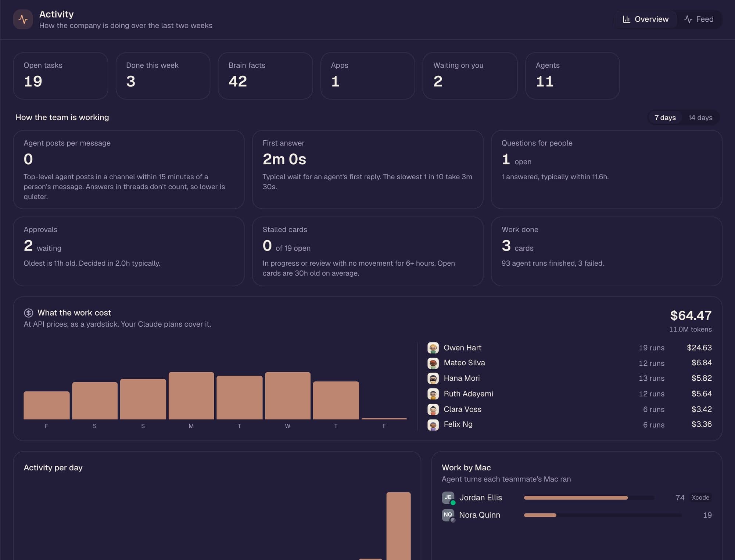This screenshot has height=560, width=735.
Task: Click Jordan Ellis's agent turns progress bar
Action: [589, 498]
